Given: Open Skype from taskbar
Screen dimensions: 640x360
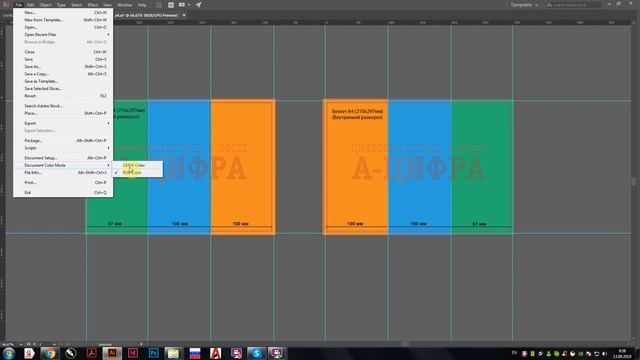Looking at the screenshot, I should coord(256,353).
